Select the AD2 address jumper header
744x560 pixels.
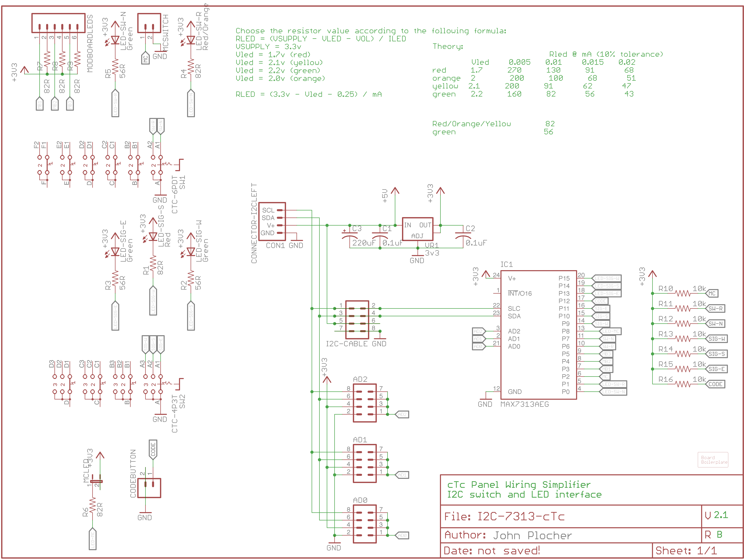[x=365, y=403]
